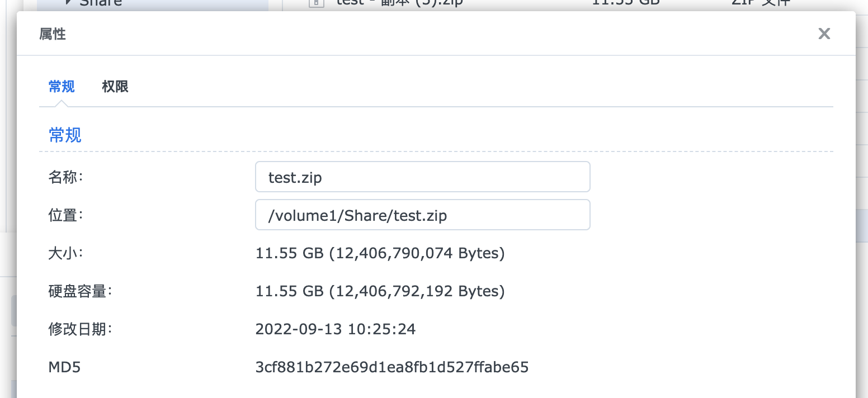Select the Share folder in sidebar

point(101,3)
